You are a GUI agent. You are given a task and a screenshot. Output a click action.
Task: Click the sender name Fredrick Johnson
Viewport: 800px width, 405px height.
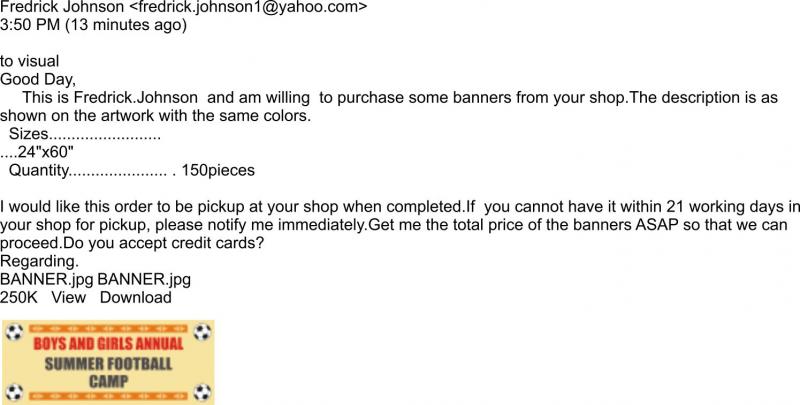[x=62, y=7]
